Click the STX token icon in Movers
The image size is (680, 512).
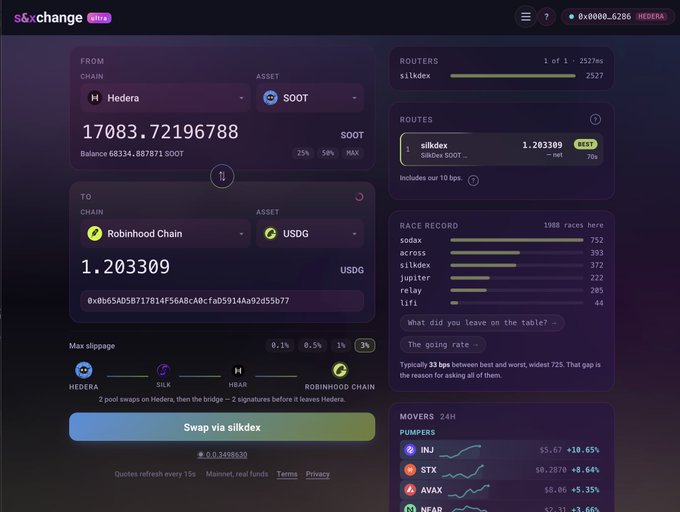tap(410, 470)
